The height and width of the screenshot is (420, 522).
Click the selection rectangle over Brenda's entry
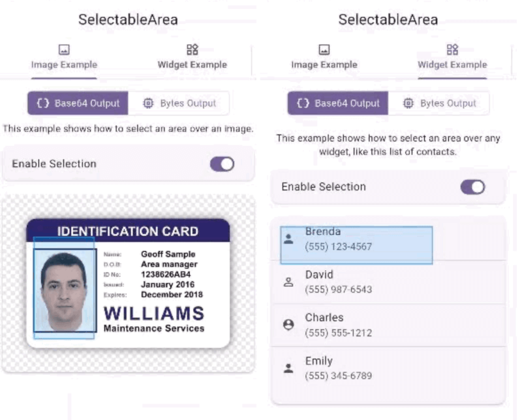(x=356, y=245)
